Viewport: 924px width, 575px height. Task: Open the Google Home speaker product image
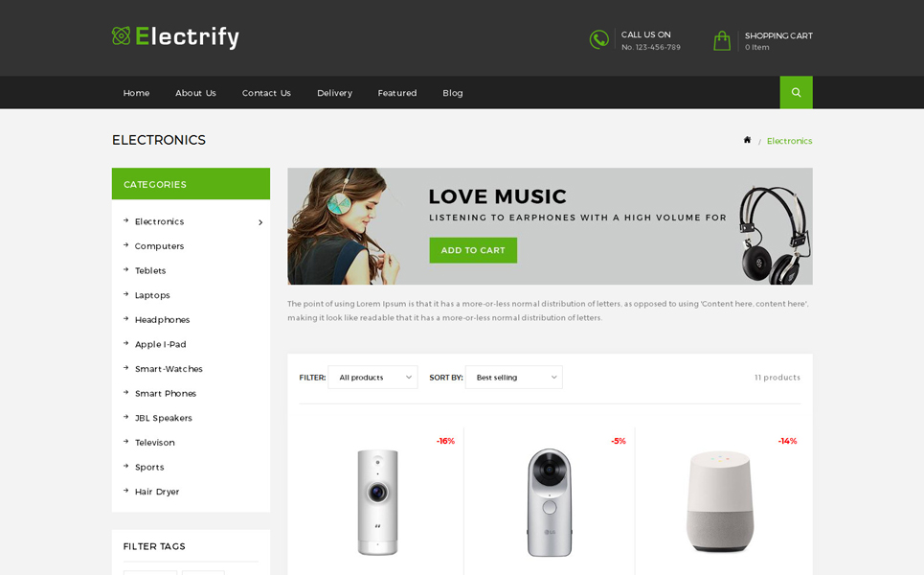[719, 501]
